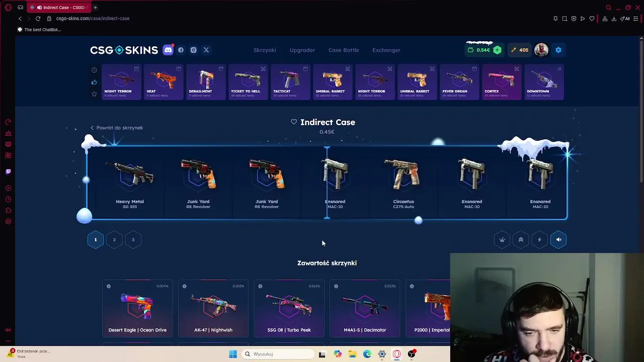This screenshot has width=644, height=362.
Task: Open Opera sidebar player icon
Action: pos(8,188)
